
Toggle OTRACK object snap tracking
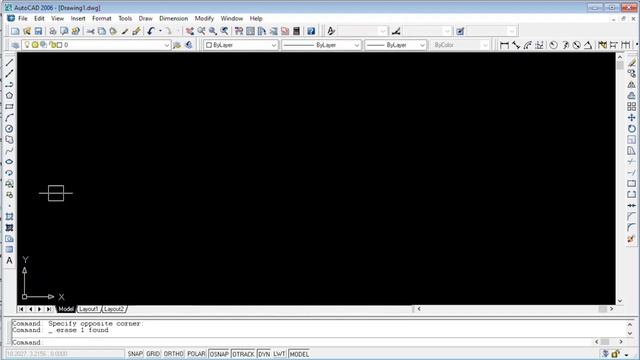(x=243, y=354)
